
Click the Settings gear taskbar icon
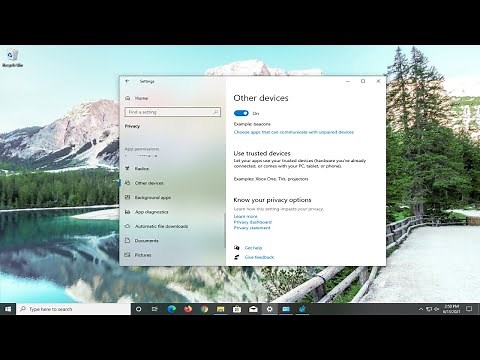coord(269,309)
